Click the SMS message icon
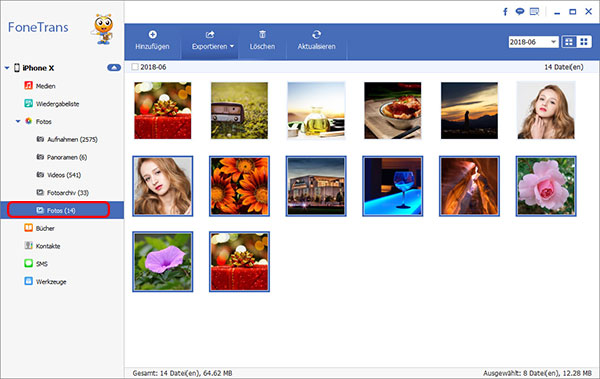Image resolution: width=600 pixels, height=379 pixels. click(28, 263)
